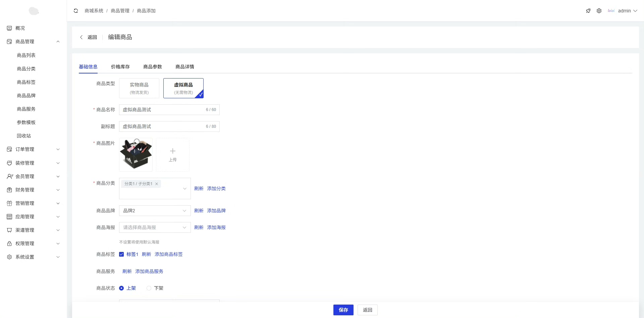Click the 应用管理 sidebar icon
This screenshot has height=318, width=644.
click(x=9, y=217)
